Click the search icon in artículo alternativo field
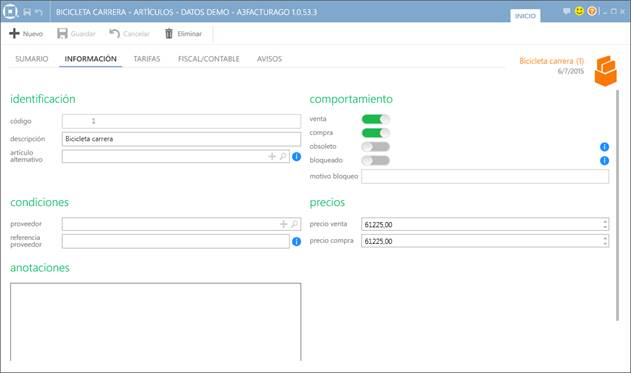 point(283,156)
